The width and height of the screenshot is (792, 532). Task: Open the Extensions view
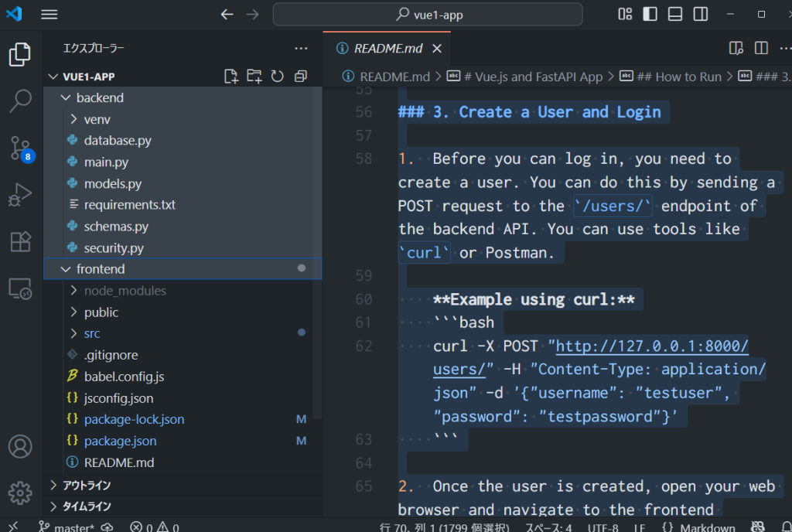(20, 242)
